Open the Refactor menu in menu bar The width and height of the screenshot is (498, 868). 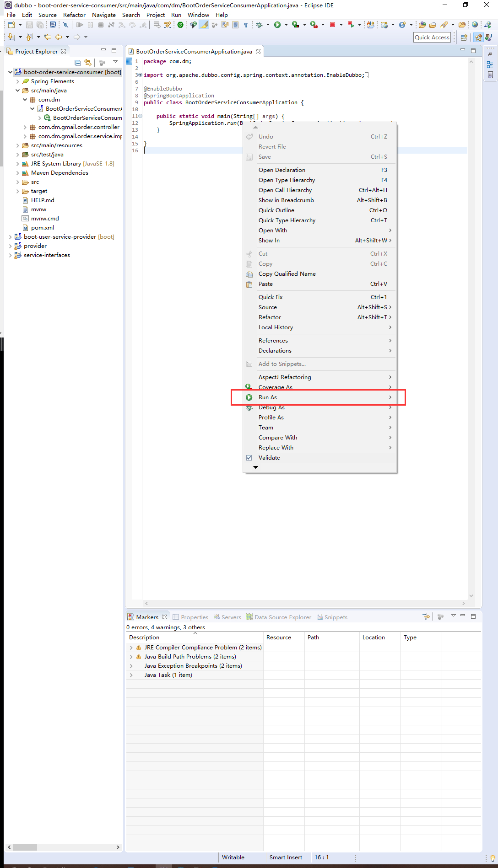(74, 15)
